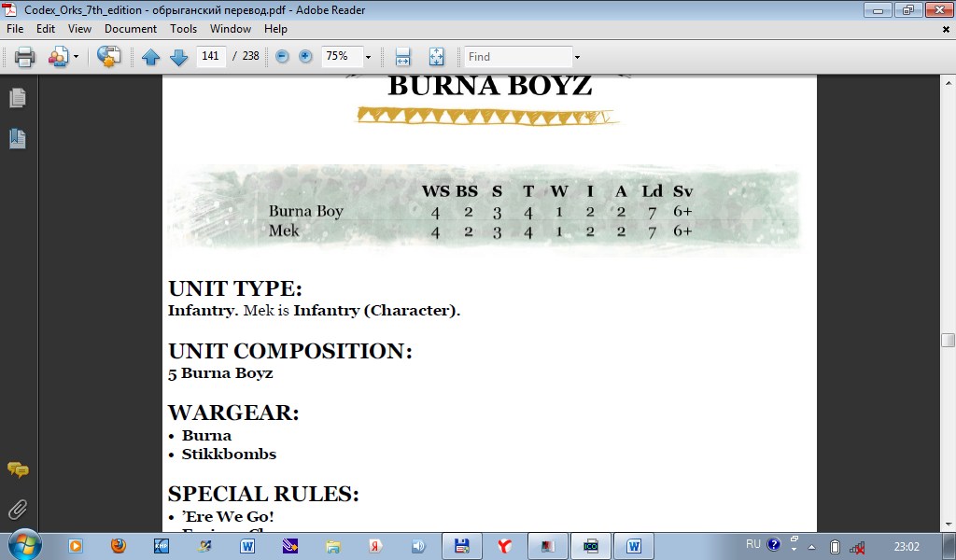Viewport: 956px width, 560px height.
Task: Click the page number field showing 141
Action: click(211, 56)
